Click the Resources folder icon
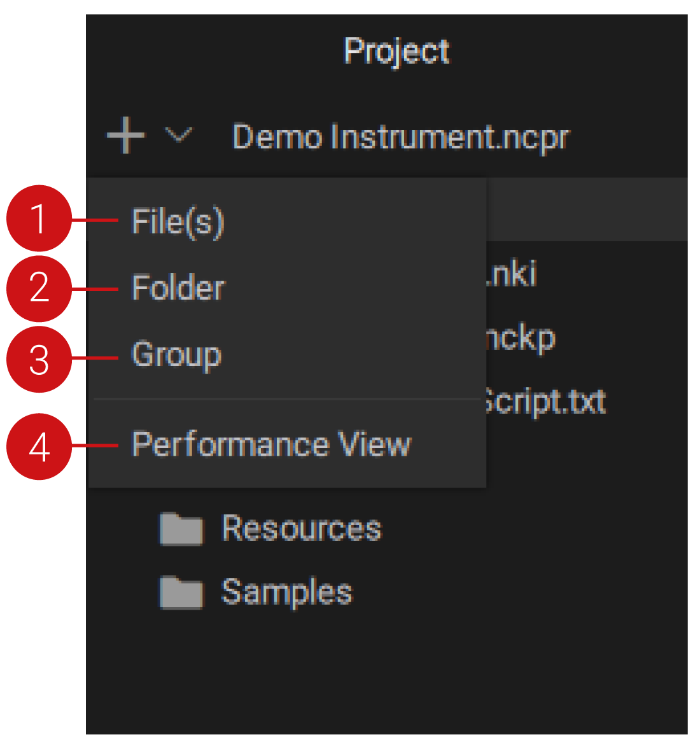This screenshot has height=744, width=700. click(181, 528)
